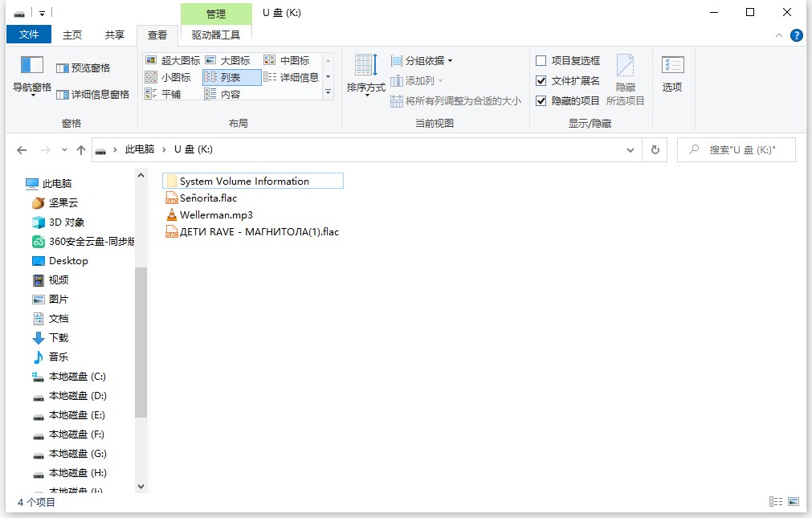Switch to 超大图标 (extra large icons) view
This screenshot has width=812, height=518.
[x=173, y=59]
